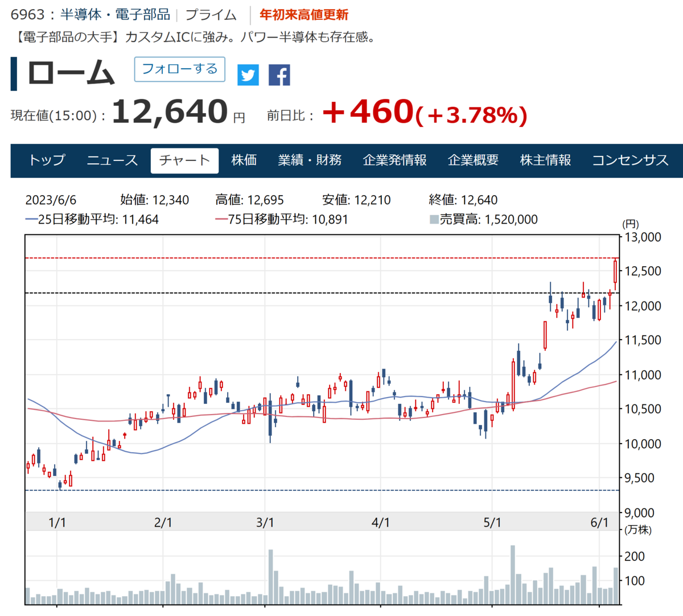Click the 4/1 date label on chart axis
Viewport: 683px width, 616px height.
pos(381,523)
